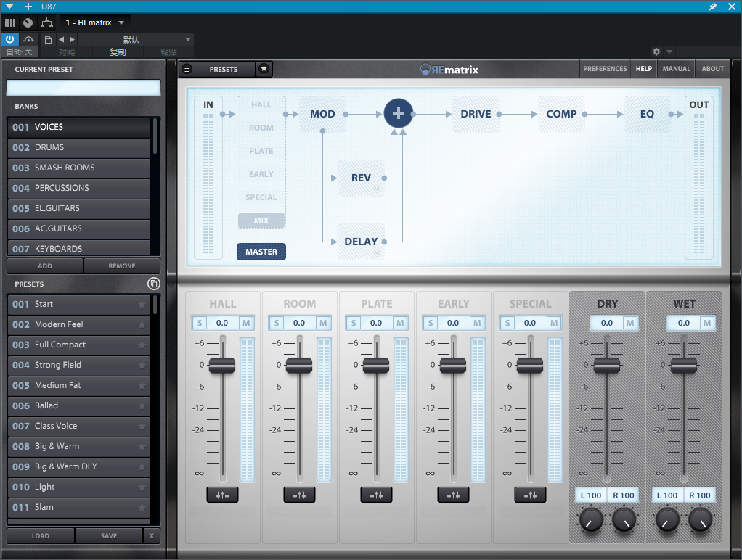The image size is (742, 560).
Task: Favorite the Full Compact preset star
Action: (x=142, y=345)
